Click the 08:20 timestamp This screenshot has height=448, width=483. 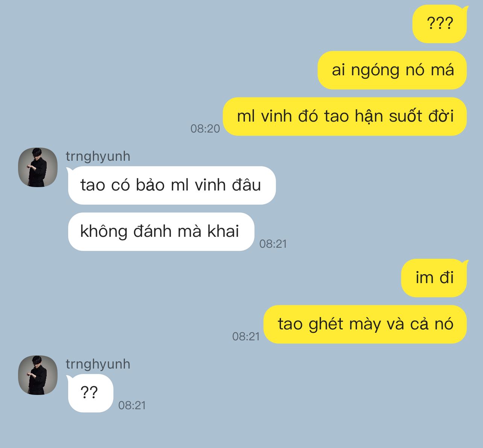coord(205,129)
